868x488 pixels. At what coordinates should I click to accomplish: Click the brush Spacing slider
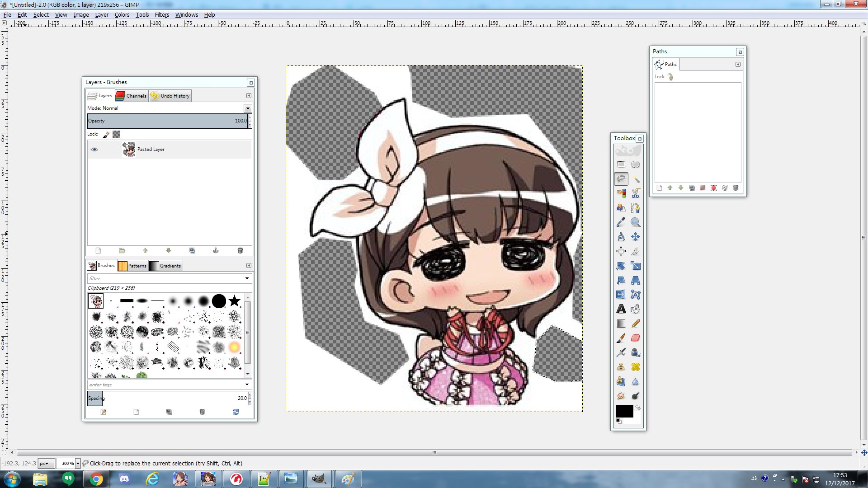pos(167,398)
